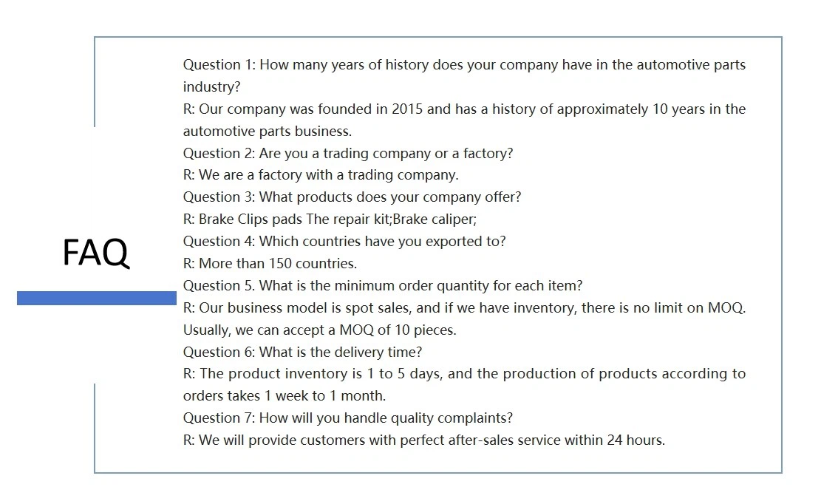The height and width of the screenshot is (504, 821).
Task: Click Question 5 about minimum order quantity
Action: coord(383,286)
